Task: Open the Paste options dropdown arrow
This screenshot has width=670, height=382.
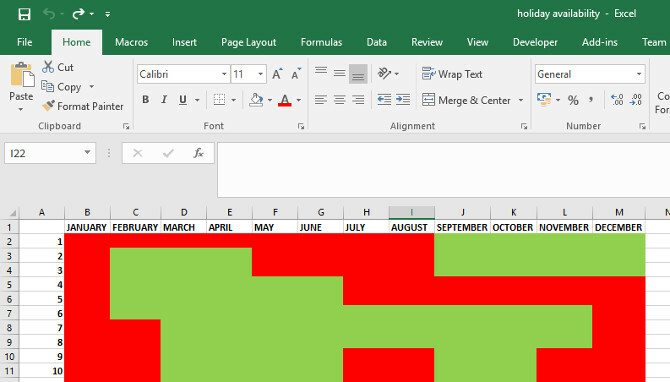Action: point(21,109)
